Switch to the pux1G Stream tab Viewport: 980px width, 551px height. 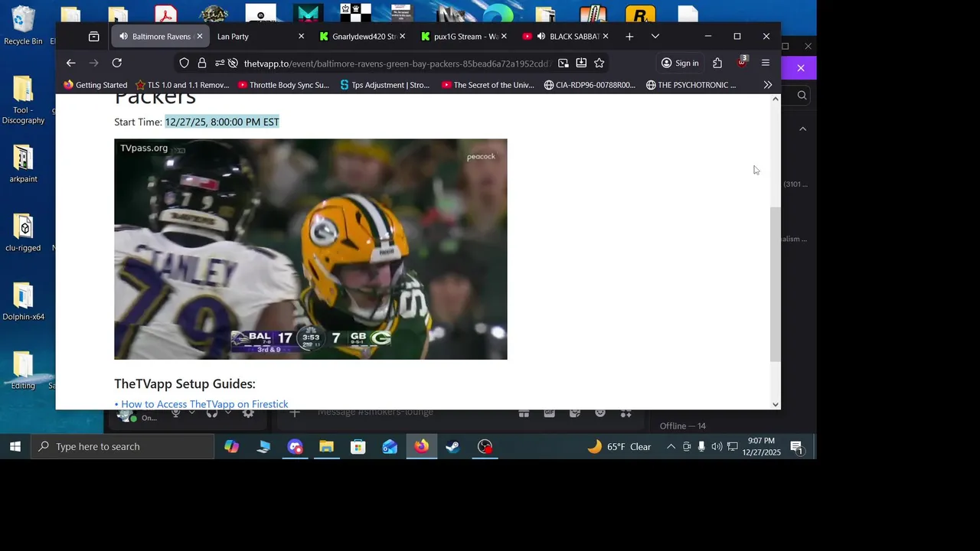[x=462, y=36]
